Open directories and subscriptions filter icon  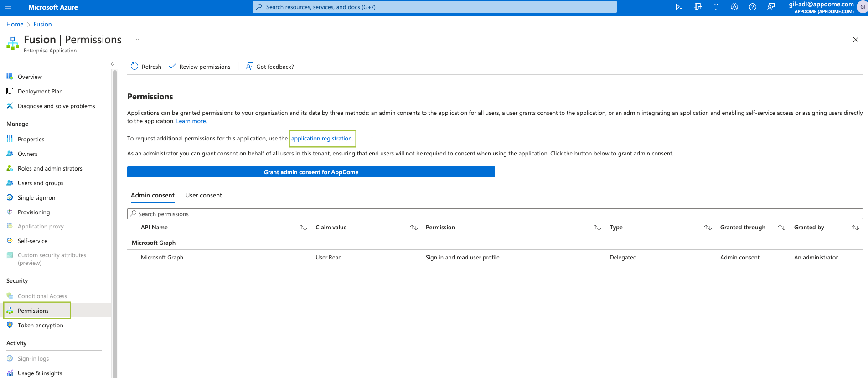[697, 7]
